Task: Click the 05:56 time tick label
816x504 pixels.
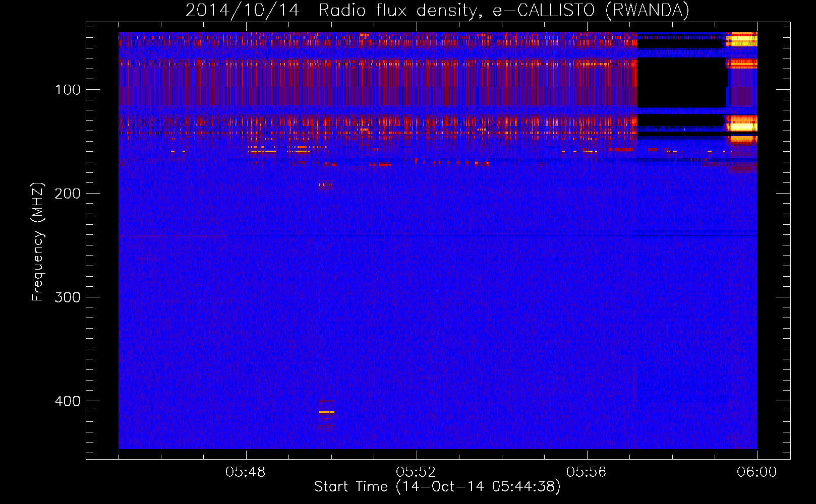Action: click(x=586, y=472)
